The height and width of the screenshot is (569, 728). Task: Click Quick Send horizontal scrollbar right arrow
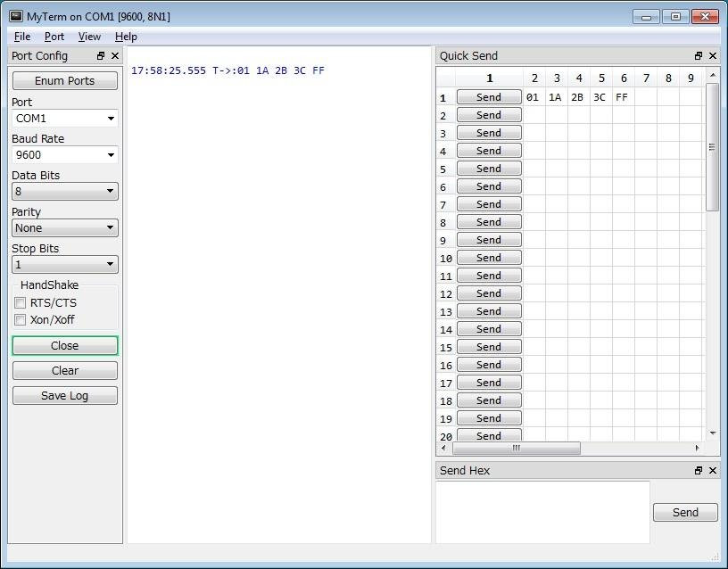click(x=697, y=448)
